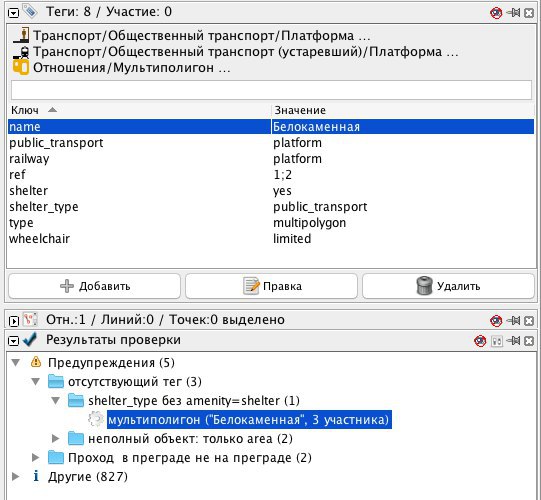Screen dimensions: 541x500
Task: Open the platform preset icon for Общественный транспорт/Платформа
Action: coord(21,35)
